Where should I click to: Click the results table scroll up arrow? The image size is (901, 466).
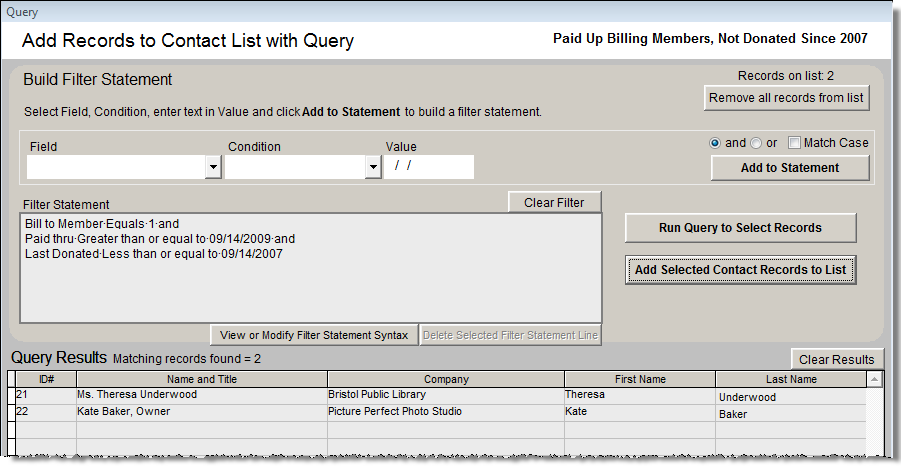pos(875,380)
